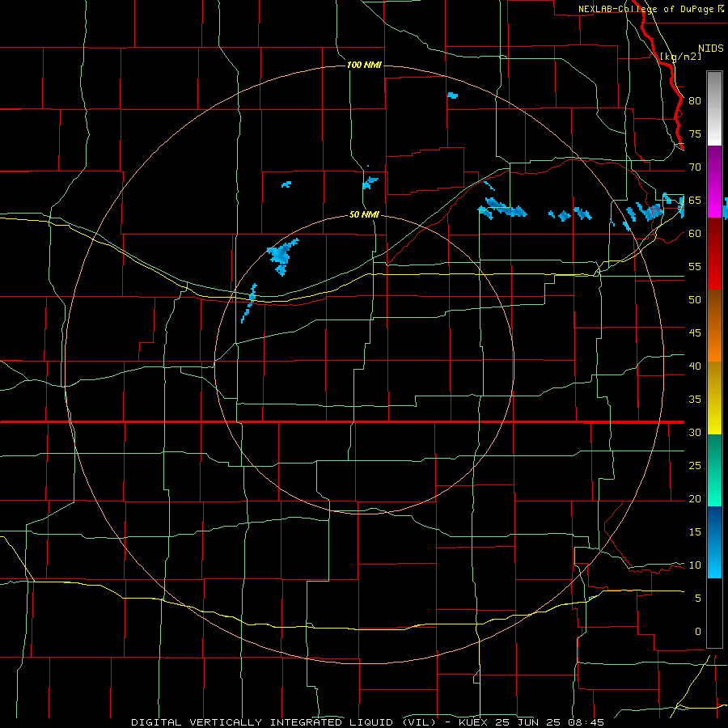
Task: Click the isolated blue echo near the 100 NMI ring top
Action: pyautogui.click(x=453, y=95)
